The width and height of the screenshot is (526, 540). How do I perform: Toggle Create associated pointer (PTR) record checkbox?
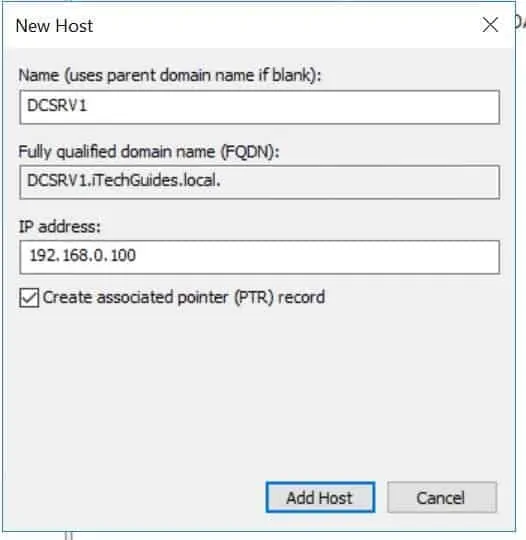click(x=29, y=298)
